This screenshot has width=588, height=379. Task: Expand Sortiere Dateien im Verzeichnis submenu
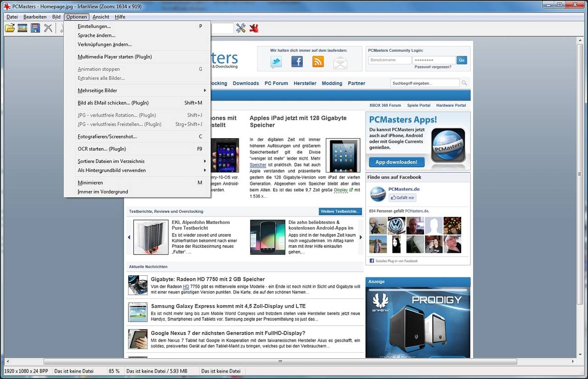pyautogui.click(x=137, y=161)
